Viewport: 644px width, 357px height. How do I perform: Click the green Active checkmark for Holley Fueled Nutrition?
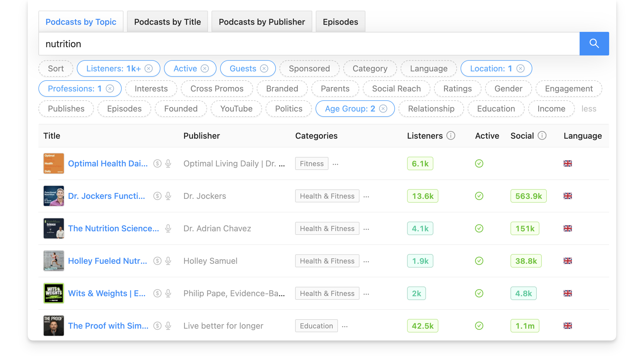[479, 261]
